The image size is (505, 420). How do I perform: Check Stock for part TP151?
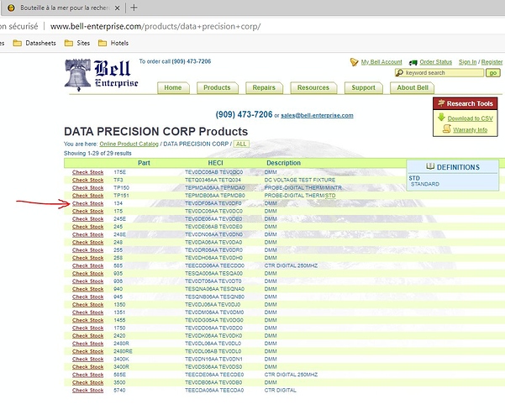click(88, 196)
